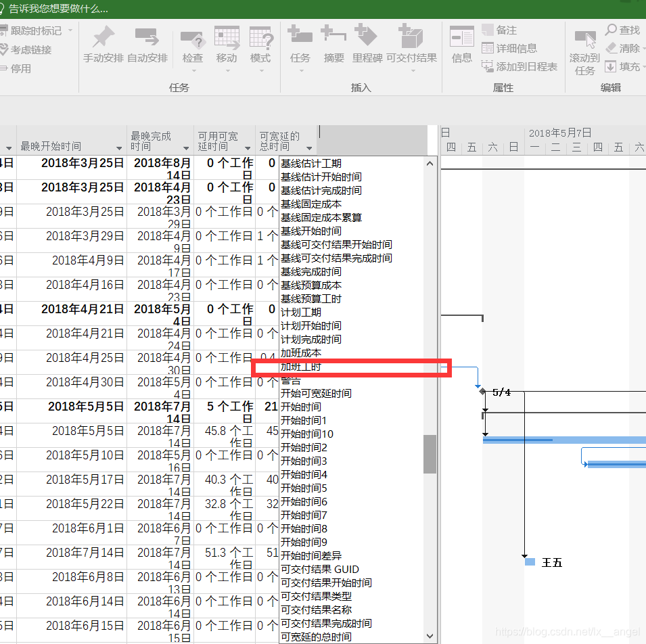Select 加班成本 in the field list

tap(301, 353)
